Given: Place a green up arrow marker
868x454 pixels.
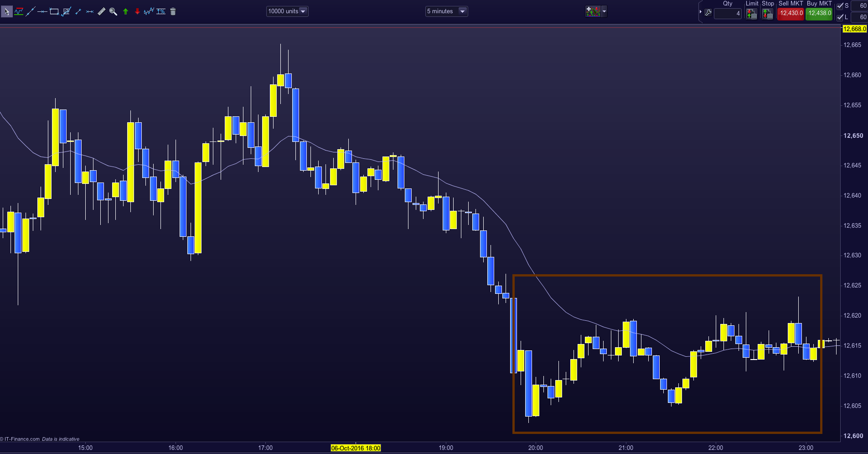Looking at the screenshot, I should tap(125, 11).
